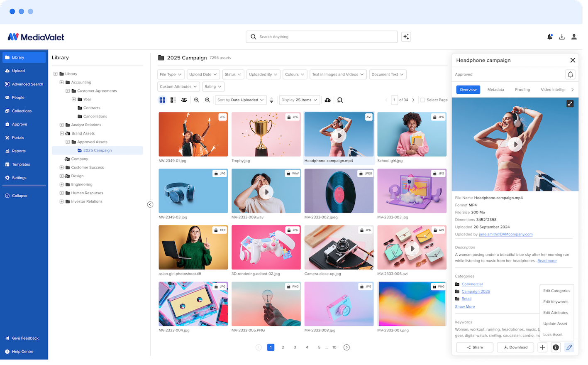Image resolution: width=588 pixels, height=365 pixels.
Task: Expand the Accounting folder in tree
Action: [61, 82]
